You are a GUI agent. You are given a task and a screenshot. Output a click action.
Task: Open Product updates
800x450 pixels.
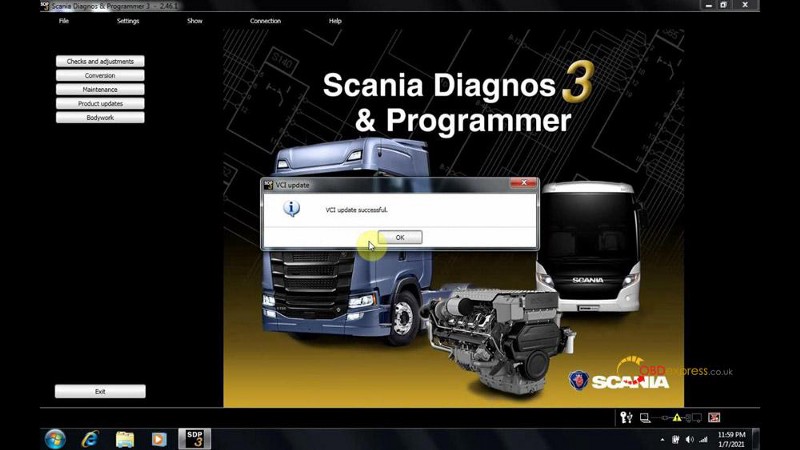click(x=100, y=104)
